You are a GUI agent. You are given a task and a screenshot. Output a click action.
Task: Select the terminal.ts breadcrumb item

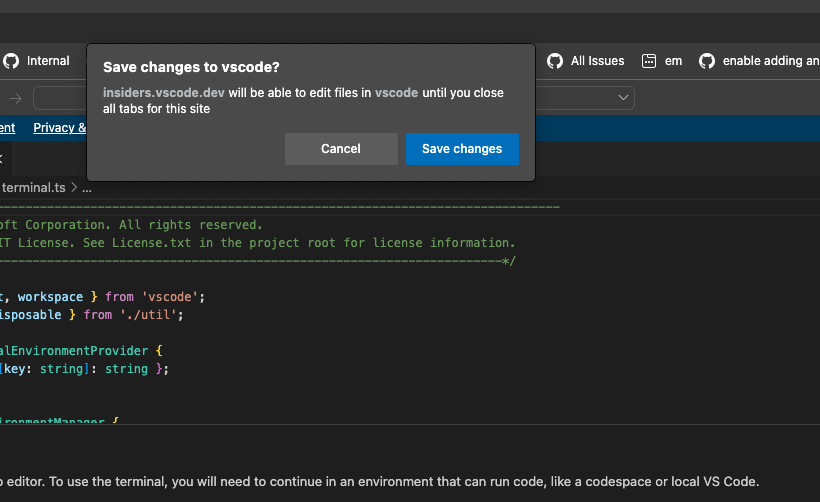point(33,187)
